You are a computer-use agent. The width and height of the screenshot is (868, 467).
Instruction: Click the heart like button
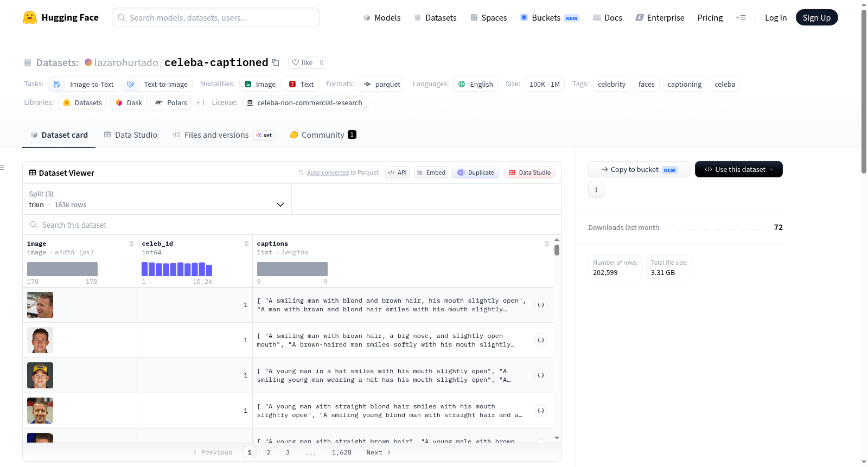(302, 62)
